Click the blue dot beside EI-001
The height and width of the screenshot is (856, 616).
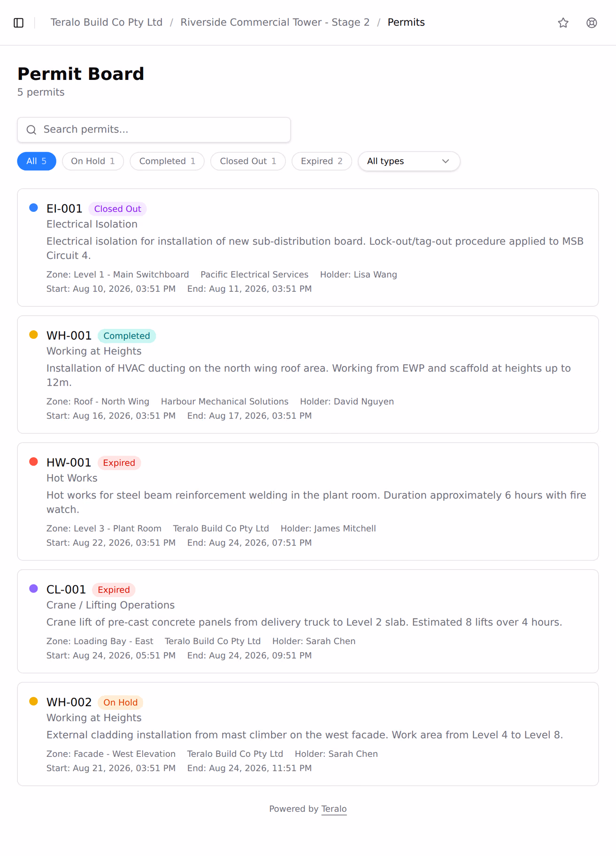[x=33, y=208]
